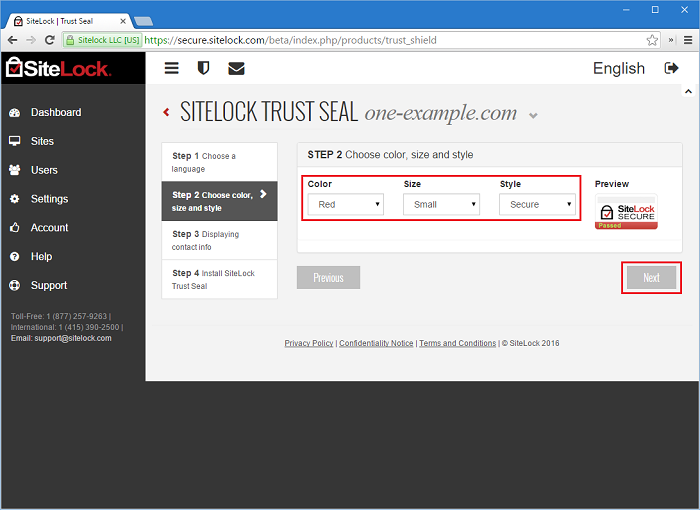Go to Dashboard in sidebar
This screenshot has height=510, width=700.
click(56, 113)
